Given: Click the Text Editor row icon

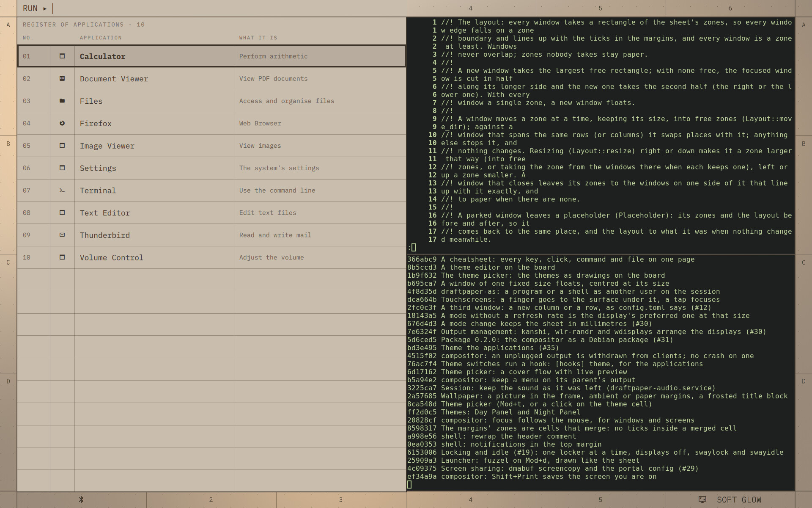Looking at the screenshot, I should [x=62, y=213].
